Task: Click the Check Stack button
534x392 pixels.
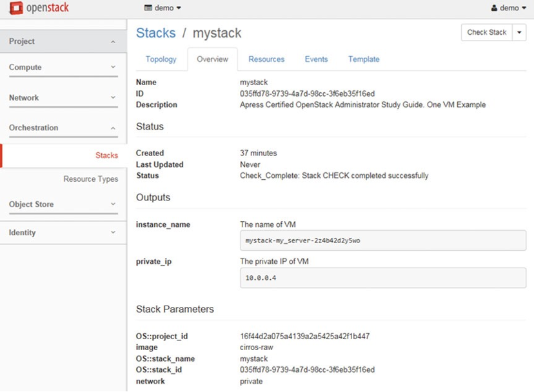Action: pyautogui.click(x=487, y=32)
